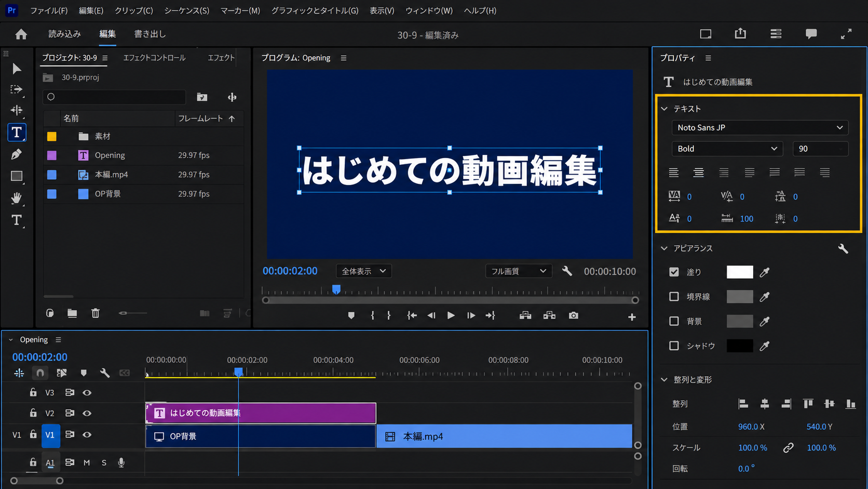The width and height of the screenshot is (868, 489).
Task: Add a marker in Program monitor
Action: click(351, 315)
